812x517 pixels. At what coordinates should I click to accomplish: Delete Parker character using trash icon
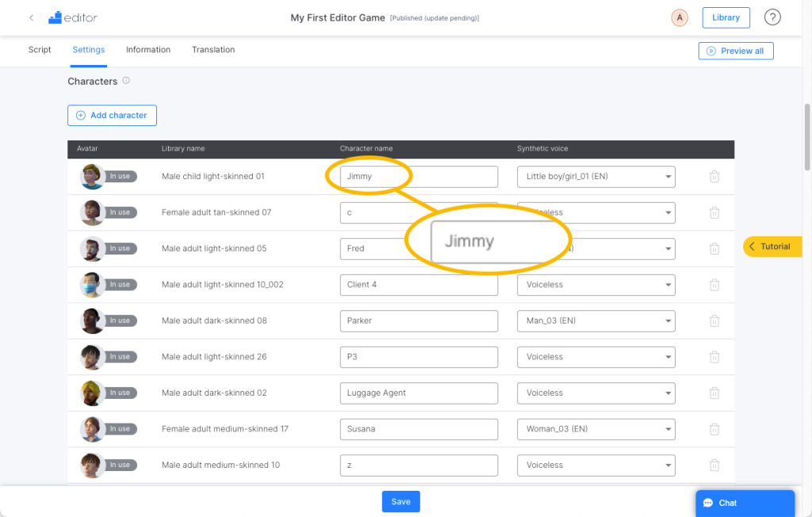pos(714,320)
